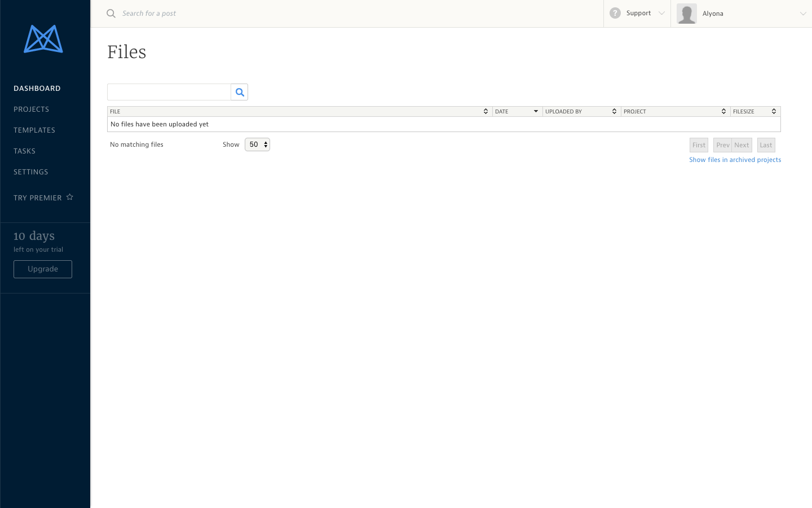The width and height of the screenshot is (812, 508).
Task: Go to Next page
Action: (742, 145)
